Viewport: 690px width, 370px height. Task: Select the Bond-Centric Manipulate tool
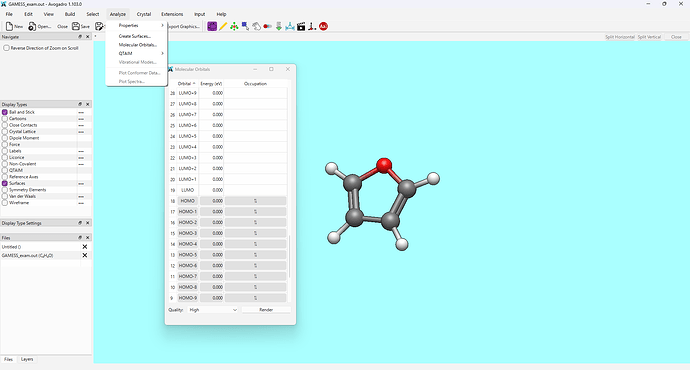(267, 26)
